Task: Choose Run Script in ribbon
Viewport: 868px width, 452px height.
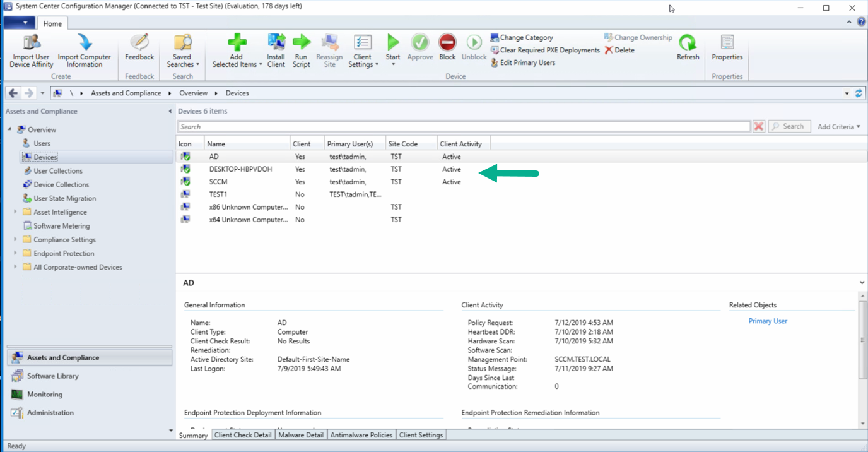Action: (302, 52)
